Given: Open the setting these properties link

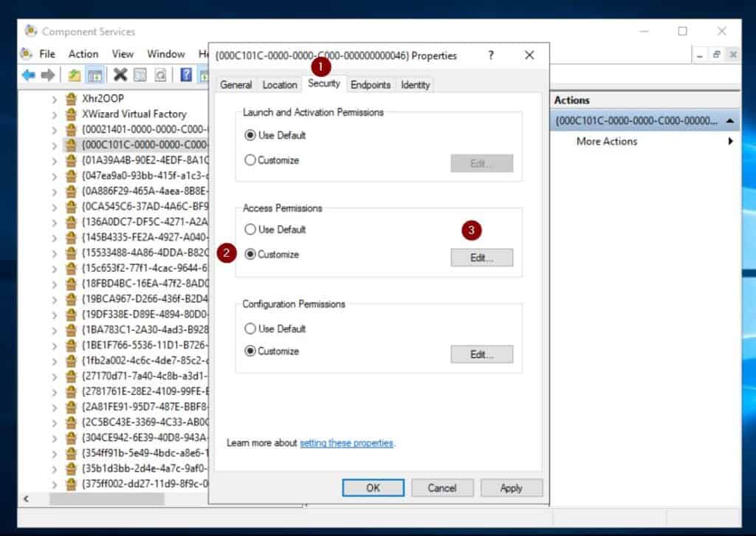Looking at the screenshot, I should coord(346,442).
